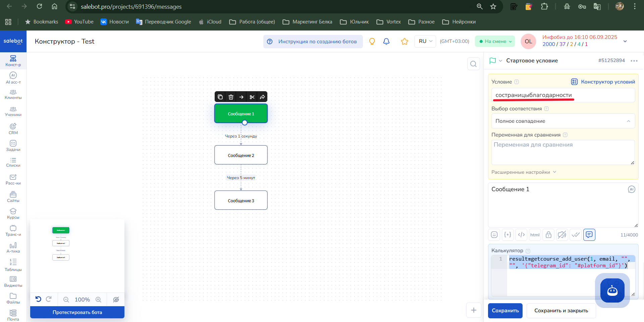Screen dimensions: 644x322
Task: Toggle the content protection lock icon
Action: 548,235
